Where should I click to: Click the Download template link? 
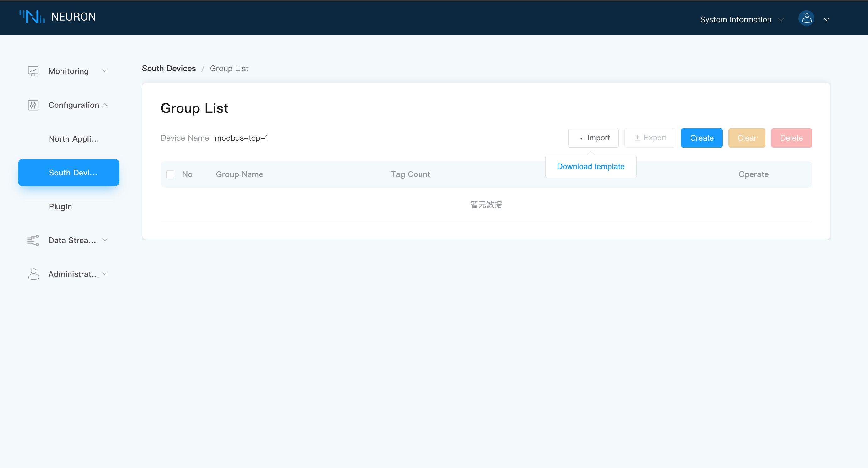pos(590,166)
